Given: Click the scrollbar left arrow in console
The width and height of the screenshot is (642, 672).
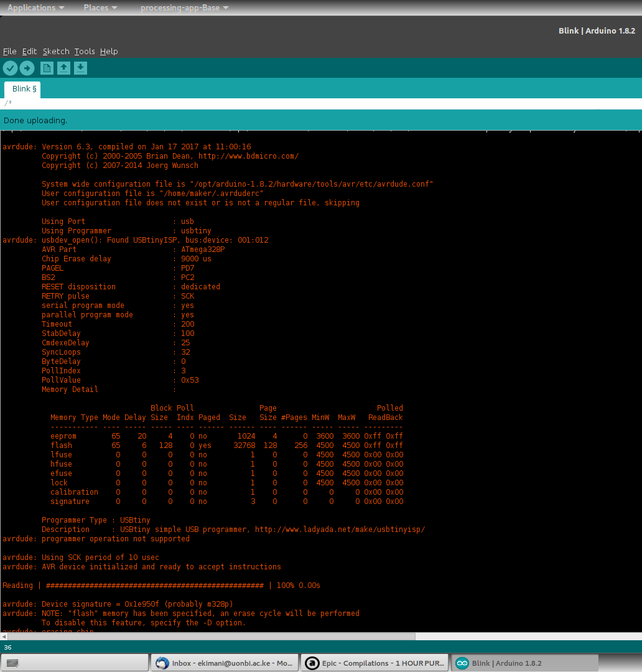Looking at the screenshot, I should coord(4,637).
